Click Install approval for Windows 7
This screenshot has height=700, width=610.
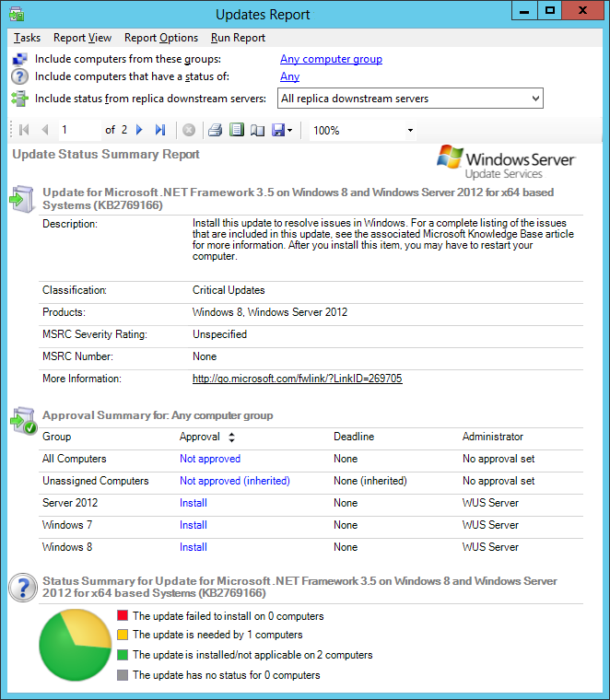pos(193,525)
